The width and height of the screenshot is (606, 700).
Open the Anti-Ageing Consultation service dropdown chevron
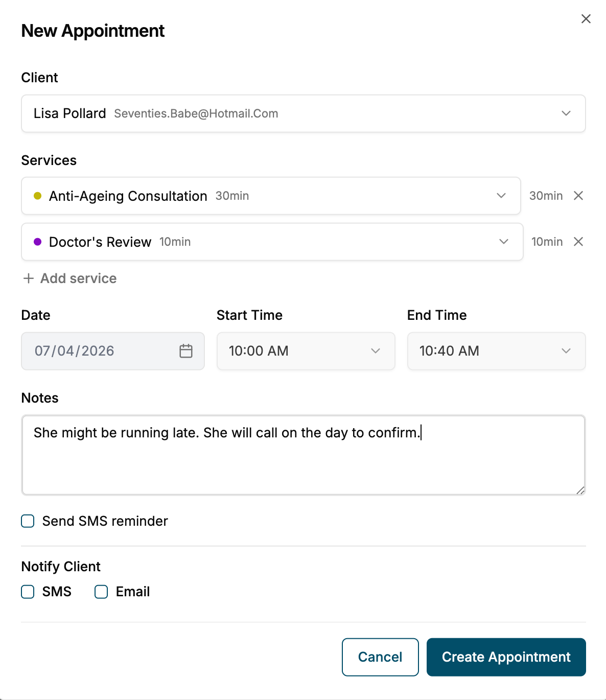tap(501, 196)
